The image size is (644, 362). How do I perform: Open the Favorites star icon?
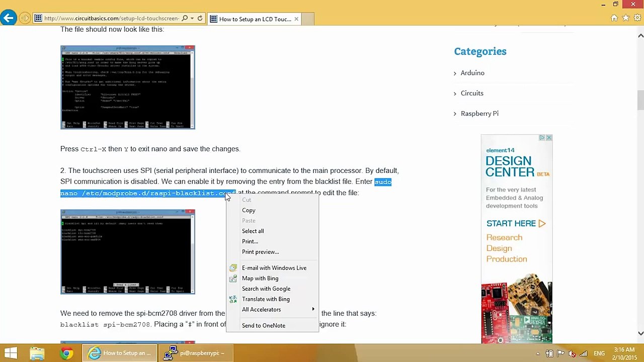tap(625, 18)
